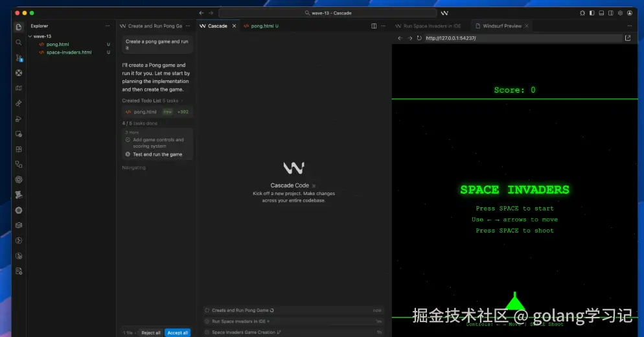Click the Cascade Code heading

click(x=290, y=185)
